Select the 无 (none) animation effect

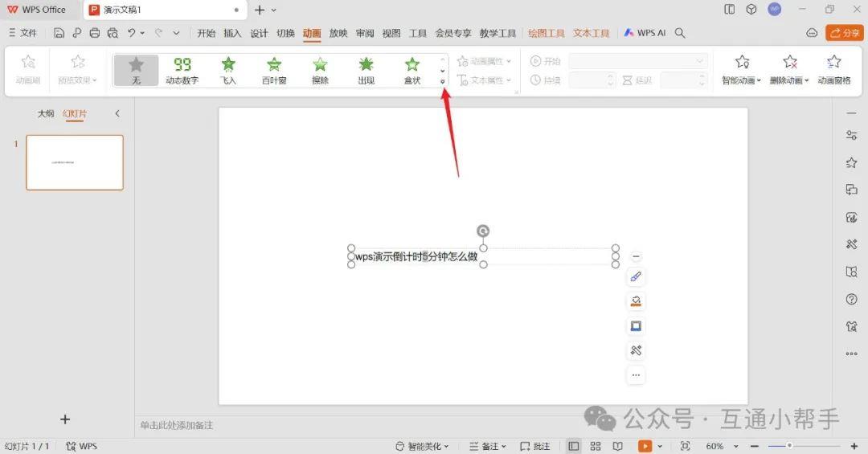(x=136, y=71)
